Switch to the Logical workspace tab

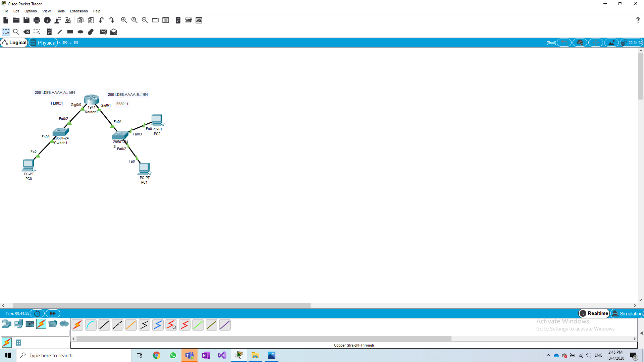[14, 43]
